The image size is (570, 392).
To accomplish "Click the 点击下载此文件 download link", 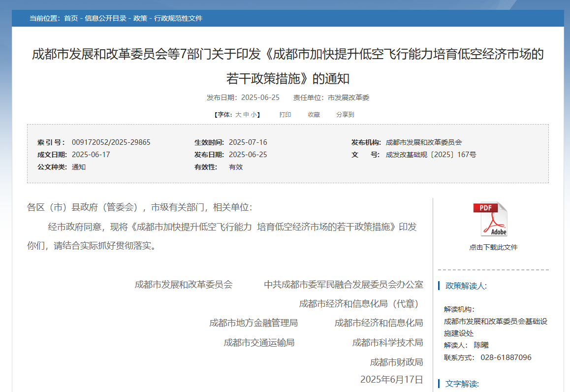I will (493, 247).
